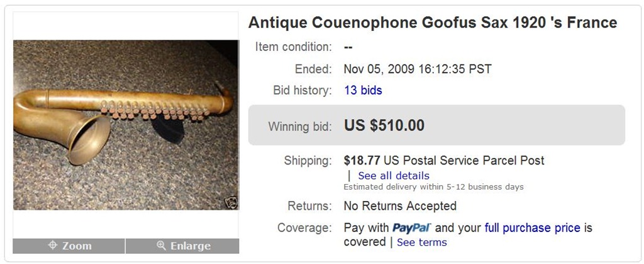The width and height of the screenshot is (644, 264).
Task: Click the watermark icon in photo corner
Action: point(231,202)
